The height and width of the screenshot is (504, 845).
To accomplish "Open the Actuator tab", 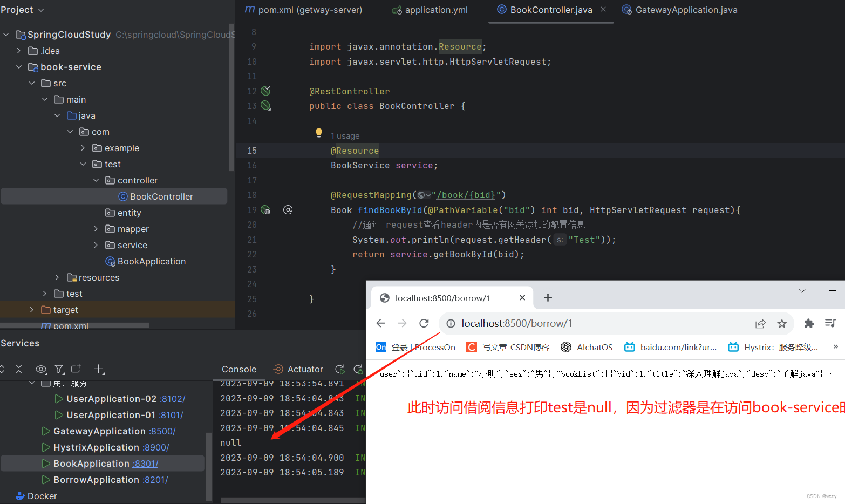I will pyautogui.click(x=298, y=369).
